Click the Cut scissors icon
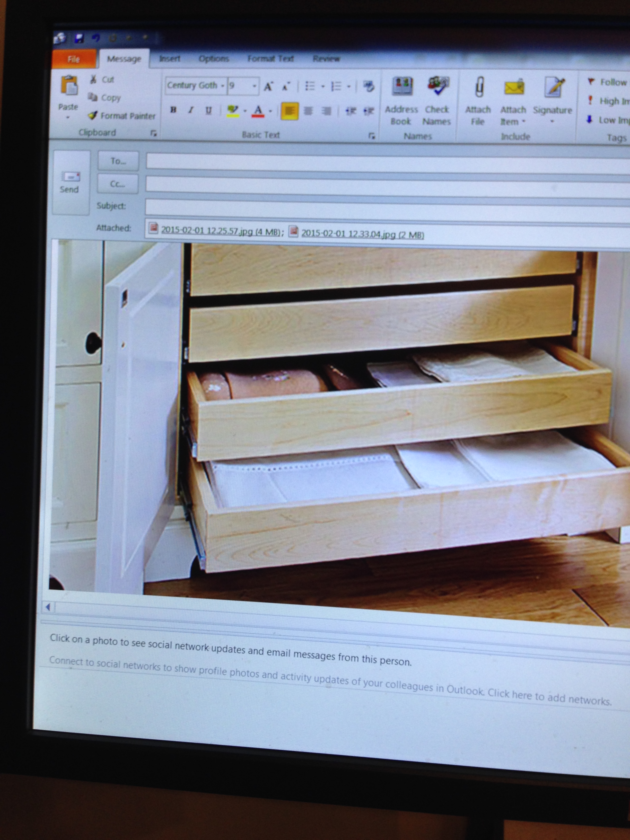 93,79
